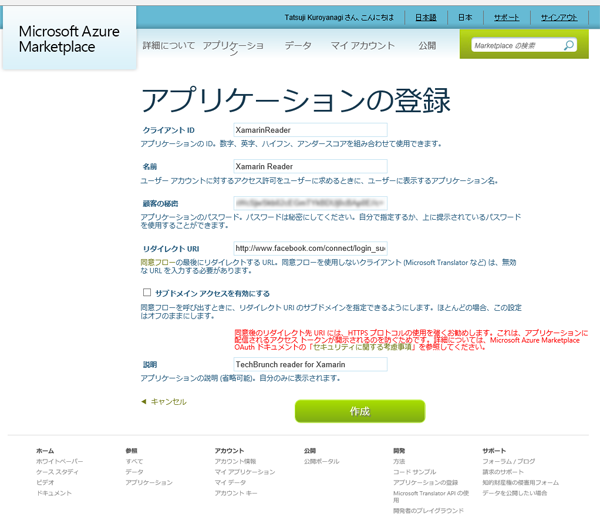Click footer ホーム heading
The height and width of the screenshot is (520, 600).
point(45,451)
